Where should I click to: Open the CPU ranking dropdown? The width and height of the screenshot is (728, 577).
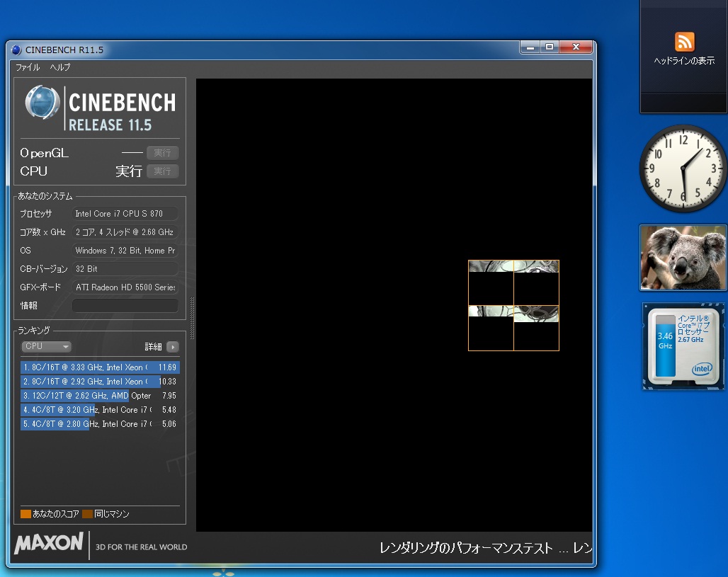[46, 346]
